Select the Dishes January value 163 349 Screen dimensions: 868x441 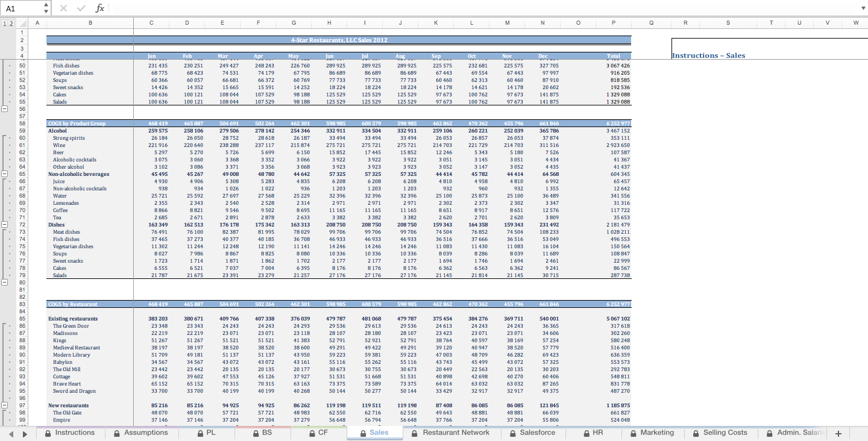(158, 225)
